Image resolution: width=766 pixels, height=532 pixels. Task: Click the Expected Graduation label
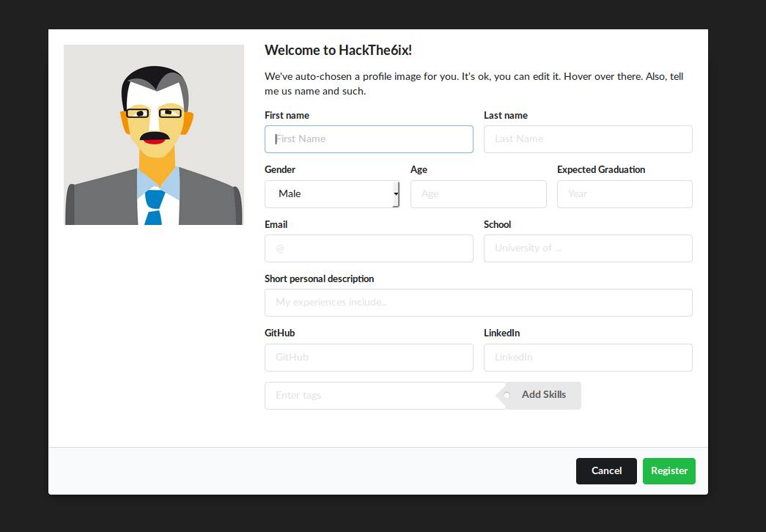pos(601,169)
